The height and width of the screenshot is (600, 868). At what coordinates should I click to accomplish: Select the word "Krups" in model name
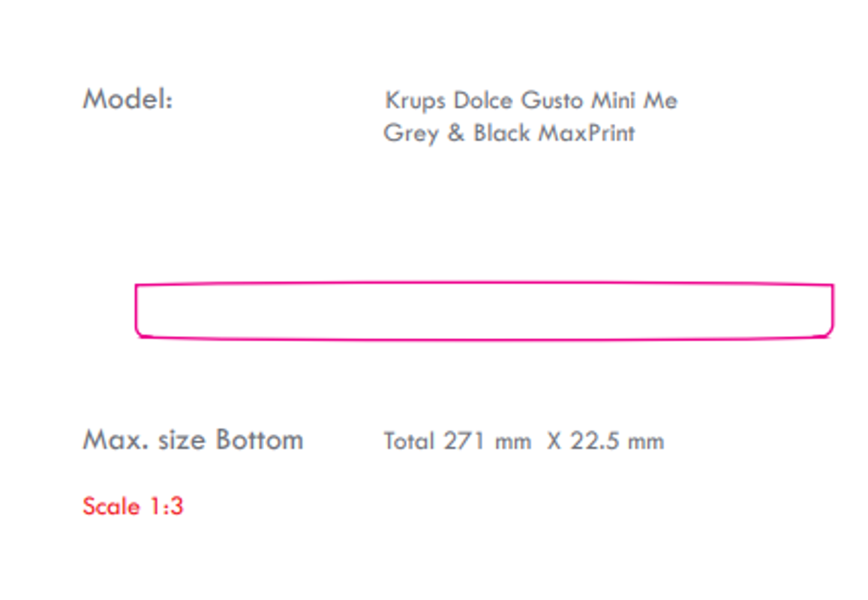click(x=415, y=101)
